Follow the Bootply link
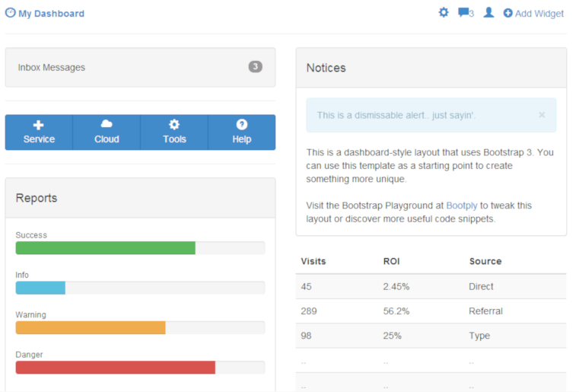Image resolution: width=579 pixels, height=392 pixels. [x=461, y=206]
